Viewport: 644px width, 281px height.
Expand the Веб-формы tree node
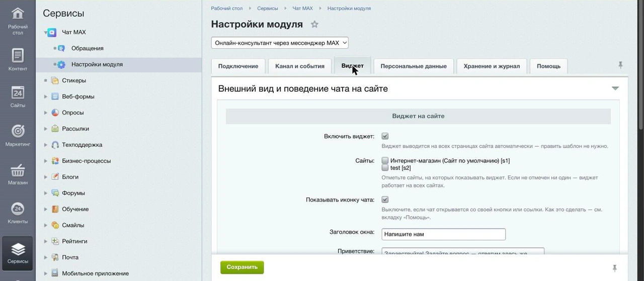tap(45, 97)
